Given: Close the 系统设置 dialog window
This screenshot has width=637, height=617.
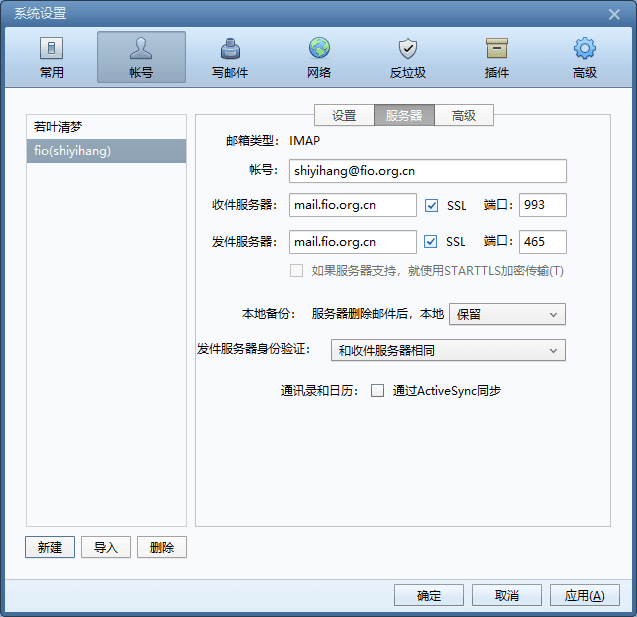Looking at the screenshot, I should 616,13.
